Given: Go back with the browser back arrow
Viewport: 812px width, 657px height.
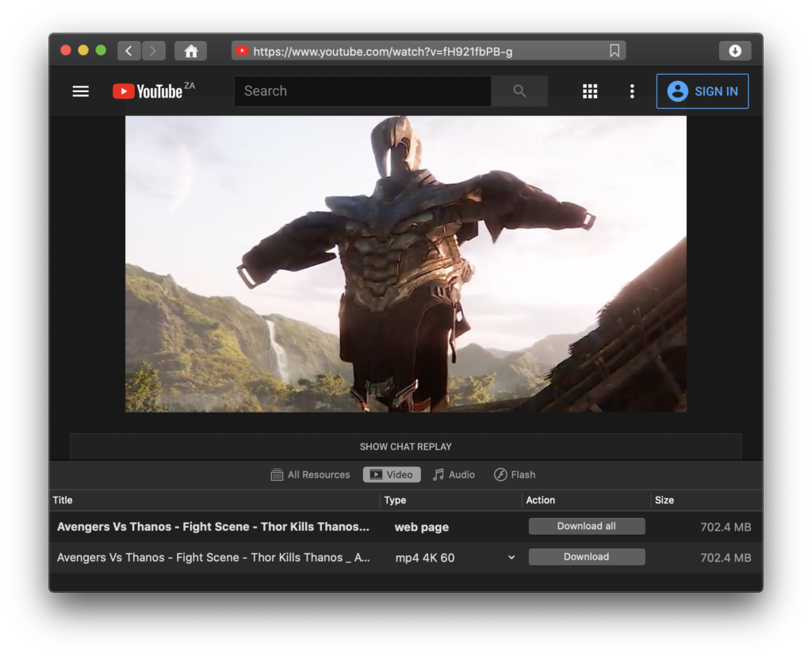Looking at the screenshot, I should coord(129,51).
